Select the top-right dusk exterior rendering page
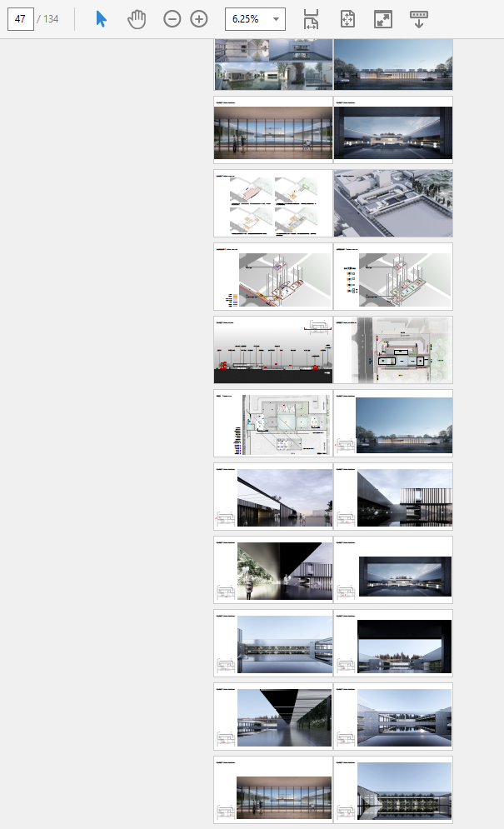Image resolution: width=504 pixels, height=829 pixels. 393,64
